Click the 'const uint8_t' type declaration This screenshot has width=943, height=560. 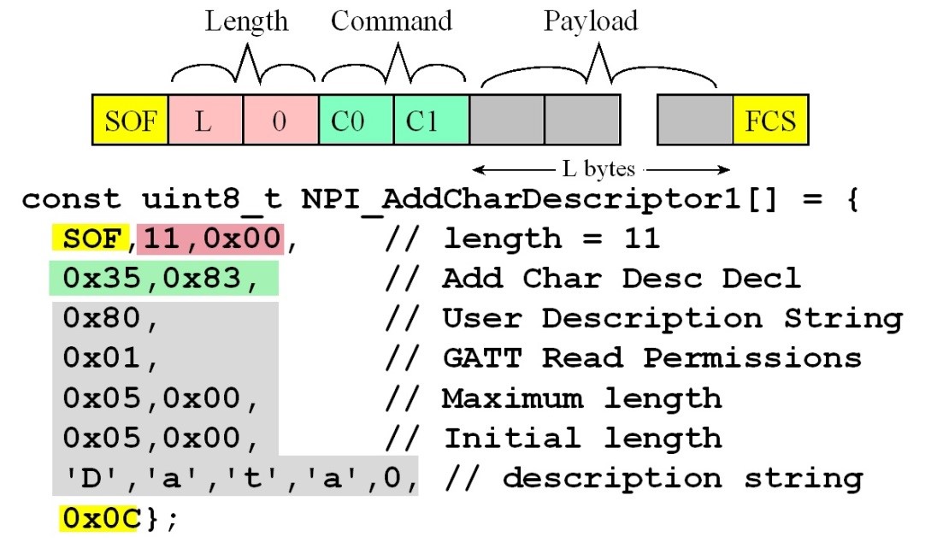point(151,199)
